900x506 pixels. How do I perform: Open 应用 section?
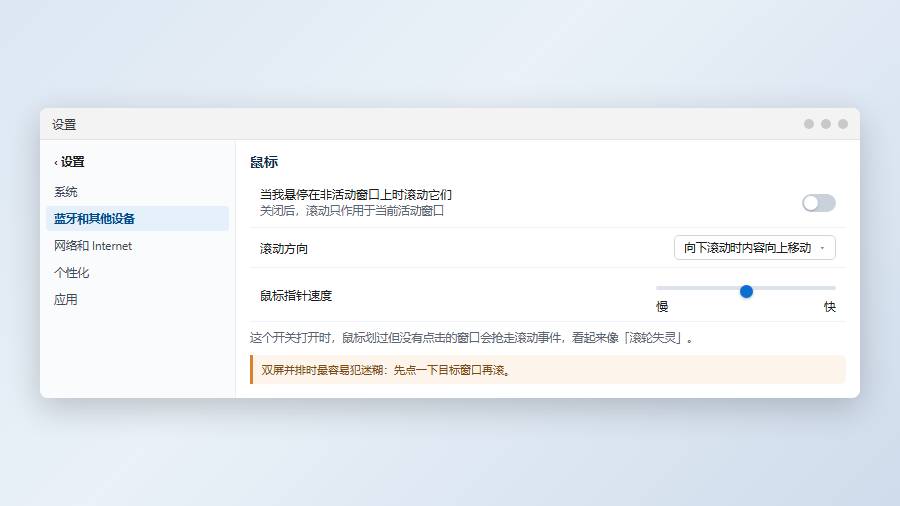click(137, 299)
